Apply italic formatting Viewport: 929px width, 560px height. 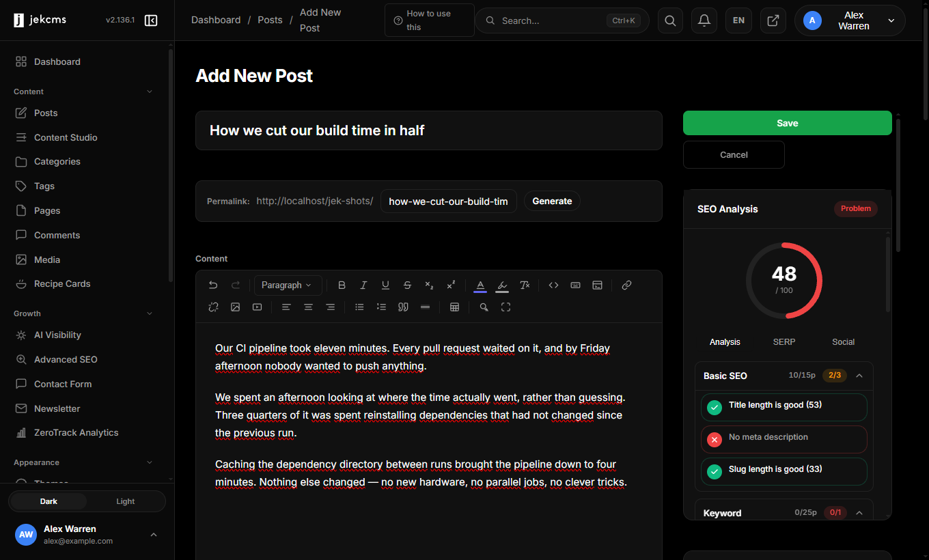[364, 285]
